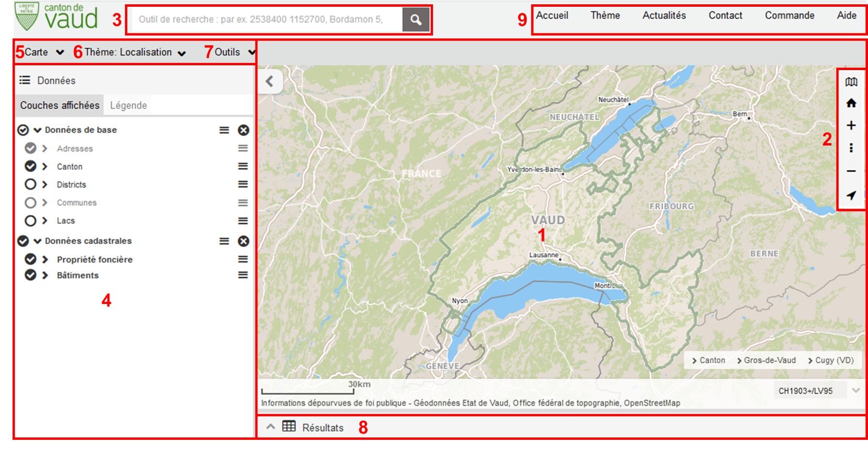Open the Contact menu item

725,15
